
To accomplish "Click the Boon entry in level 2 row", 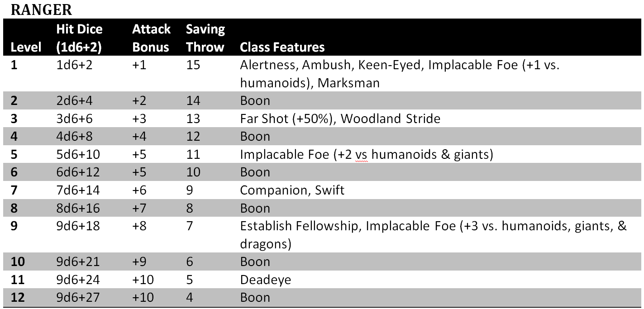I will (x=255, y=100).
